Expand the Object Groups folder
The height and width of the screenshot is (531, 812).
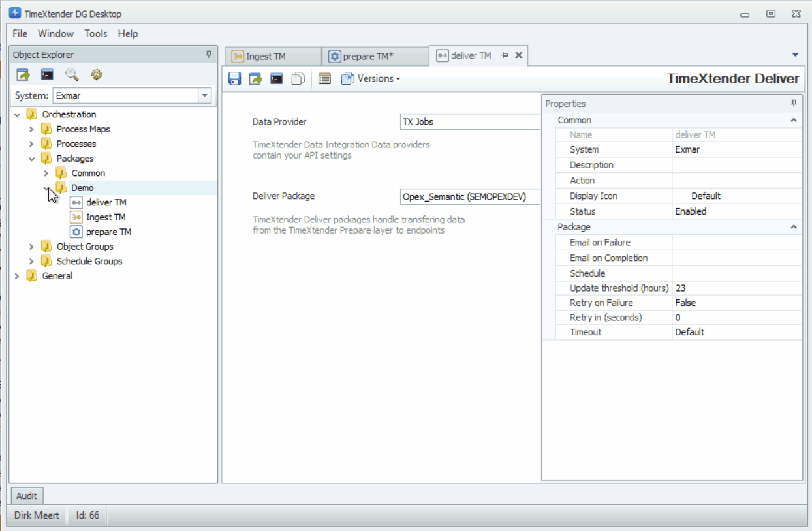tap(31, 246)
